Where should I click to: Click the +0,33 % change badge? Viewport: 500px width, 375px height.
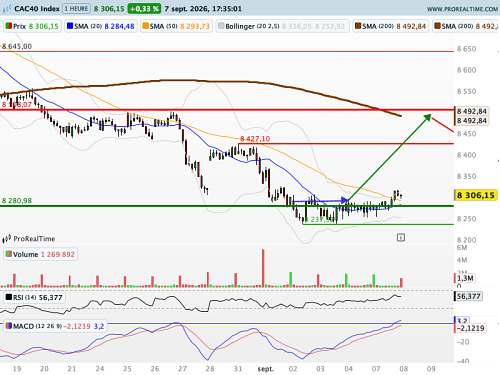pos(144,9)
